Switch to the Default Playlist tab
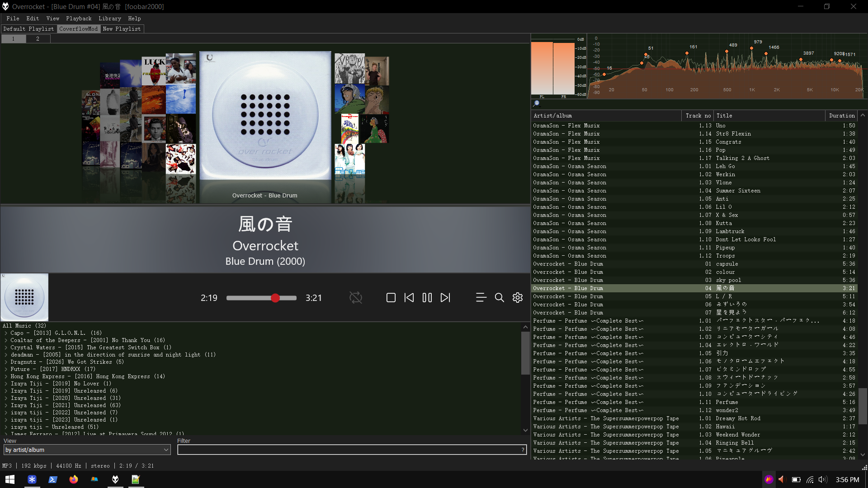Screen dimensions: 868x488 coord(28,29)
